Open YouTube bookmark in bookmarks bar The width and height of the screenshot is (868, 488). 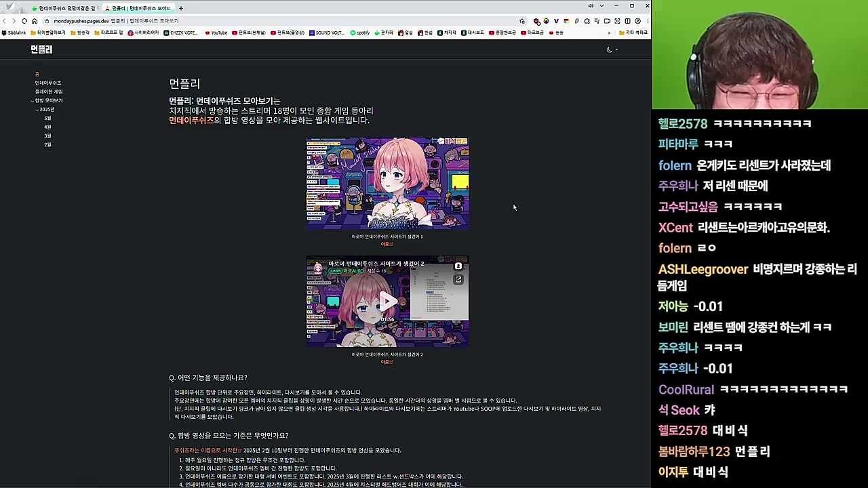(216, 33)
